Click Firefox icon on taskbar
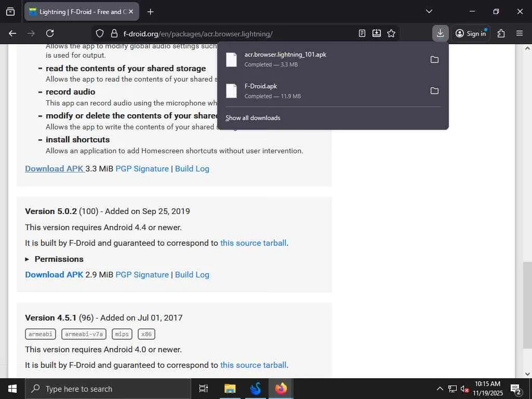The width and height of the screenshot is (532, 399). [x=281, y=389]
